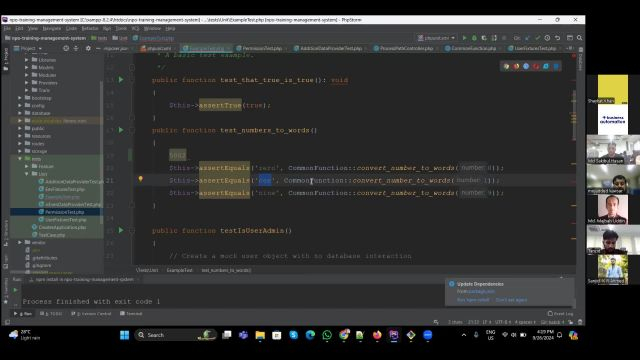Screen dimensions: 640x360
Task: Open WhatsApp from the Windows taskbar
Action: [x=327, y=335]
